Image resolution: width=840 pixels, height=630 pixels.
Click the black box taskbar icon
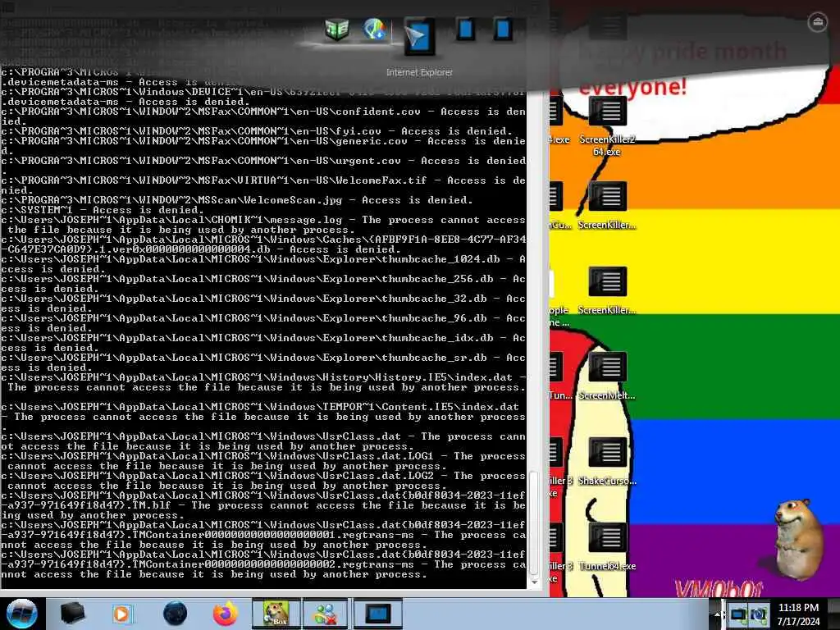pyautogui.click(x=72, y=614)
